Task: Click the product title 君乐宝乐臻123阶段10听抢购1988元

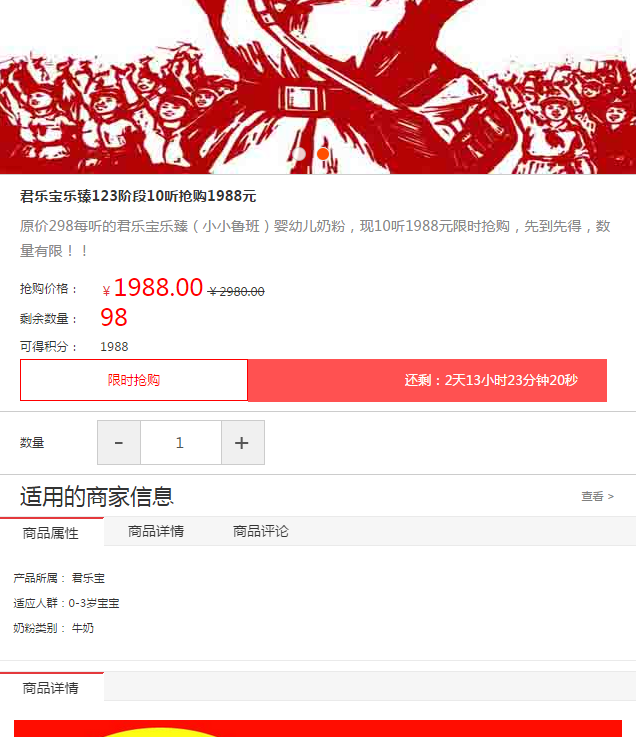Action: [x=138, y=196]
